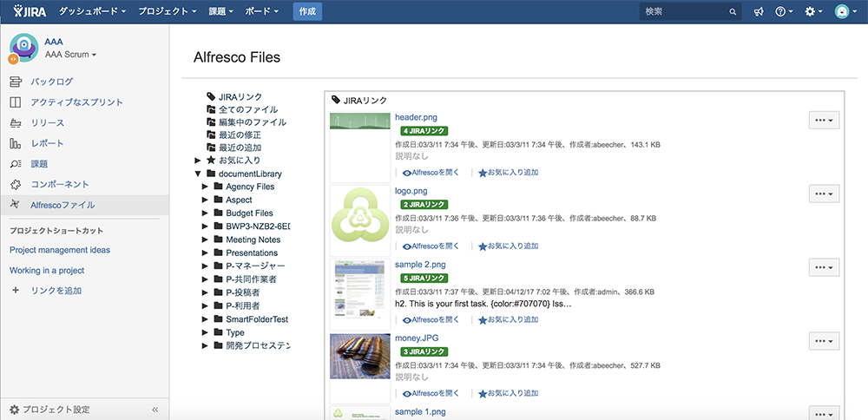Expand the Agency Files folder

(205, 187)
